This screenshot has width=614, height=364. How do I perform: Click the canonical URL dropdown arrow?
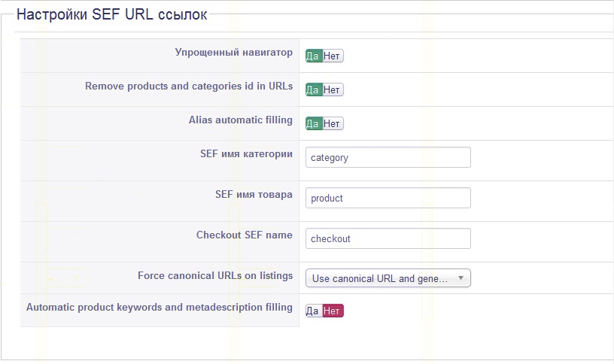point(460,278)
